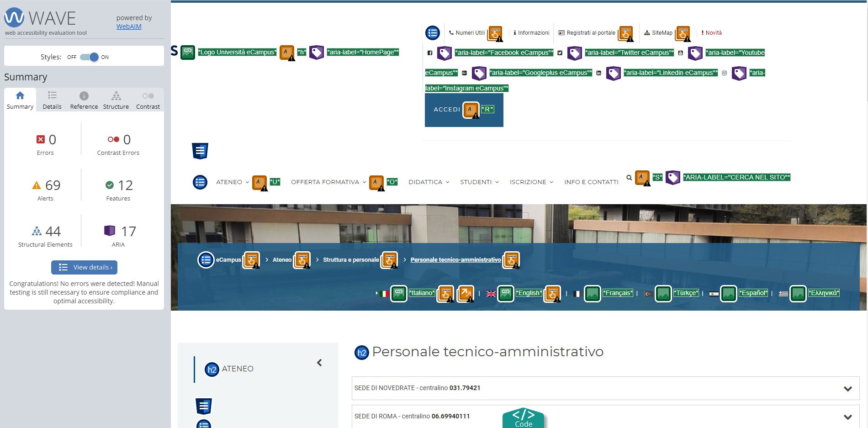Open the Numeri Utili link
Image resolution: width=868 pixels, height=428 pixels.
coord(467,33)
